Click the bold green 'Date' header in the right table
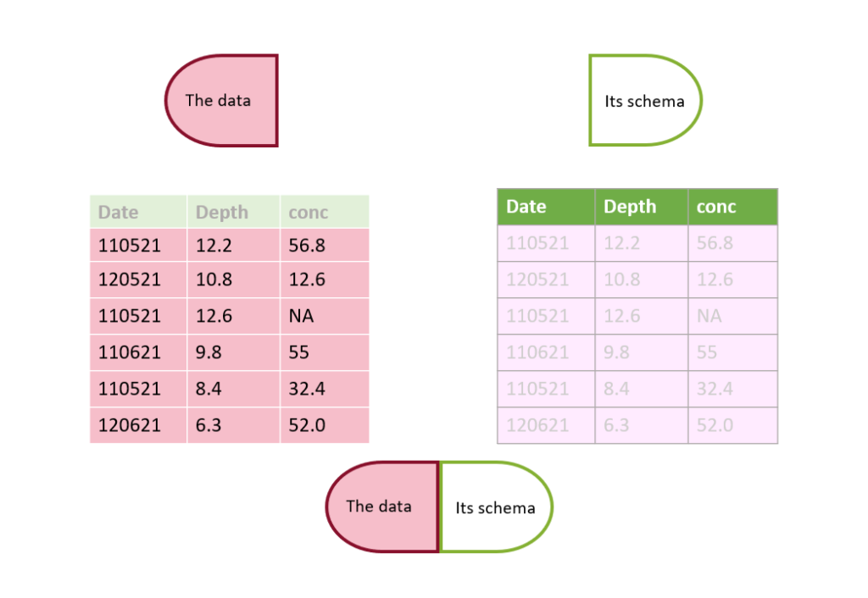The image size is (868, 598). (x=547, y=207)
